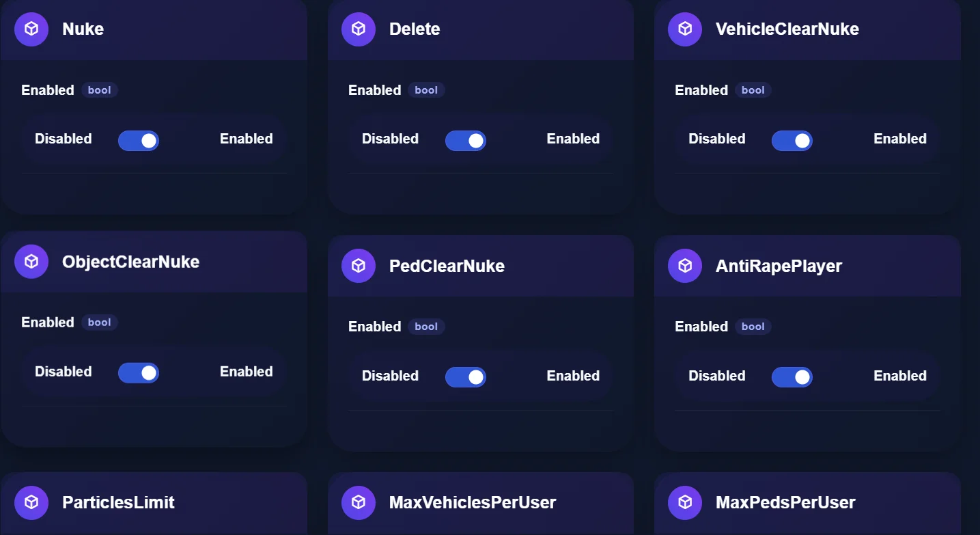Click the MaxVehiclesPerUser card title
The image size is (980, 535).
(473, 503)
